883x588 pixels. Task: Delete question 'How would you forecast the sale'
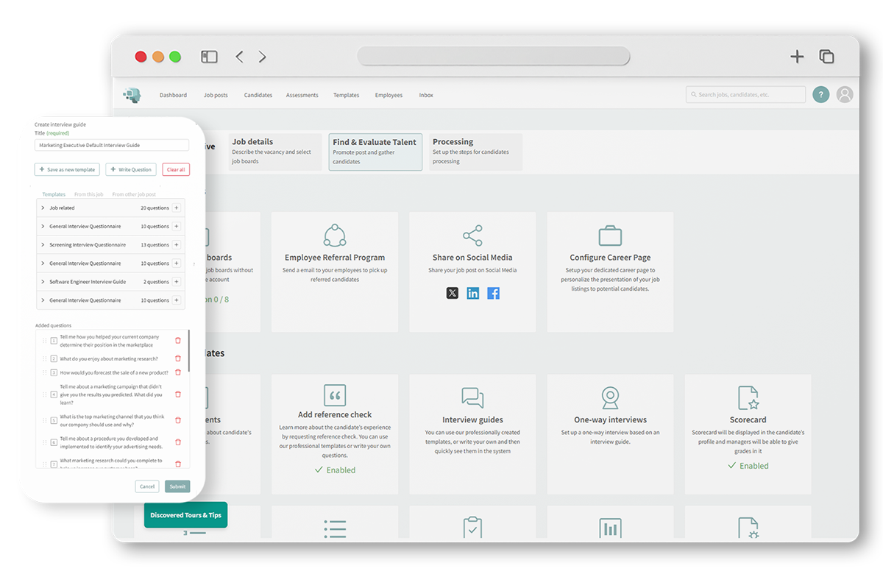[x=177, y=372]
